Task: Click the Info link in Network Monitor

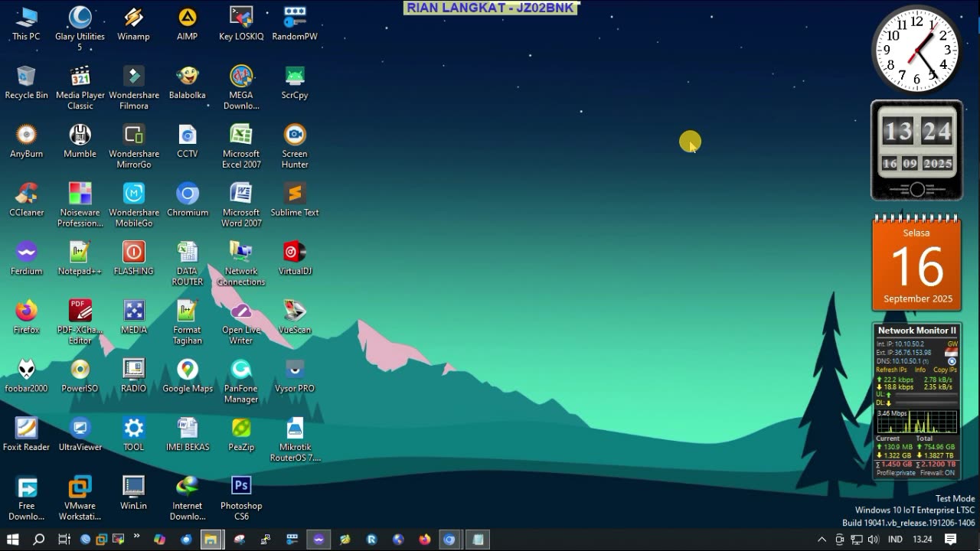Action: (x=920, y=370)
